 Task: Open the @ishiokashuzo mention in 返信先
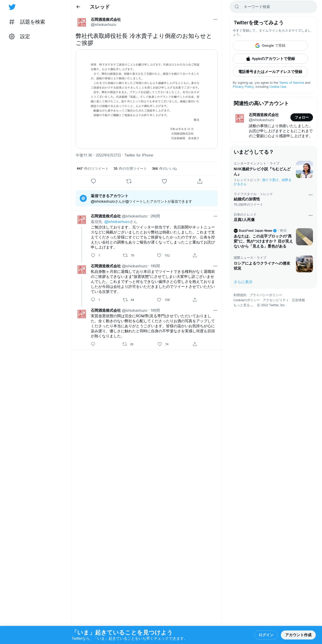117,222
